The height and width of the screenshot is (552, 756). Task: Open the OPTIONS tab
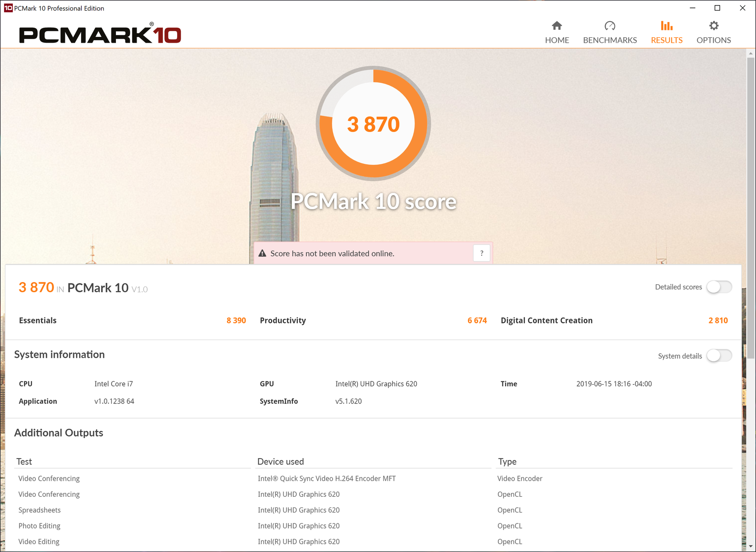point(714,33)
